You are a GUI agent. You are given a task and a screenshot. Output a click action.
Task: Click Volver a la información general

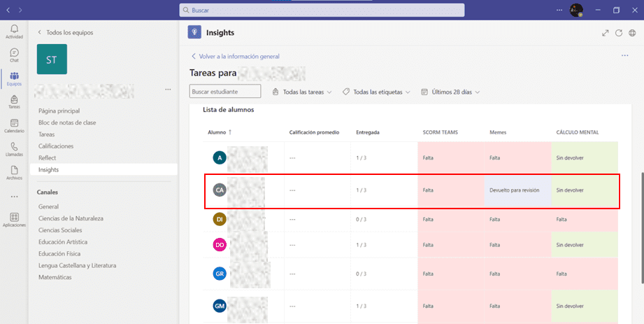point(236,56)
